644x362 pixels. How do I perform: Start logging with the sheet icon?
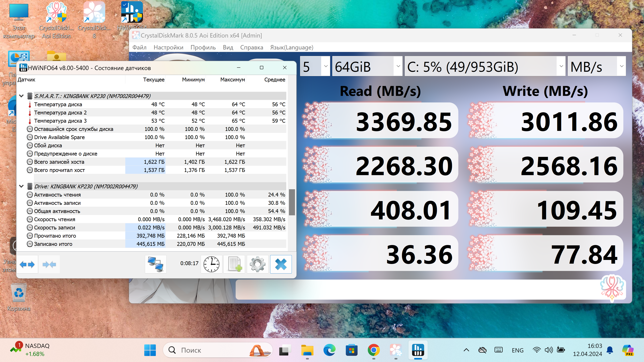coord(234,264)
